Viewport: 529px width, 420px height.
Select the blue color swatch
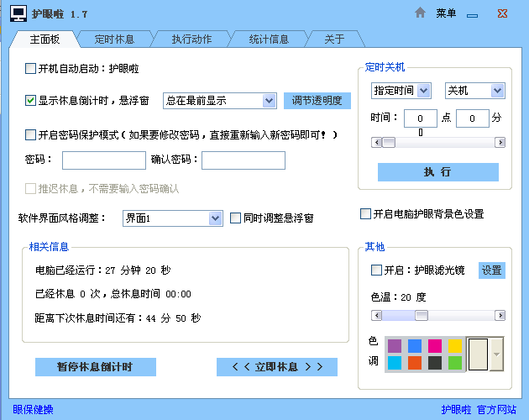click(415, 346)
